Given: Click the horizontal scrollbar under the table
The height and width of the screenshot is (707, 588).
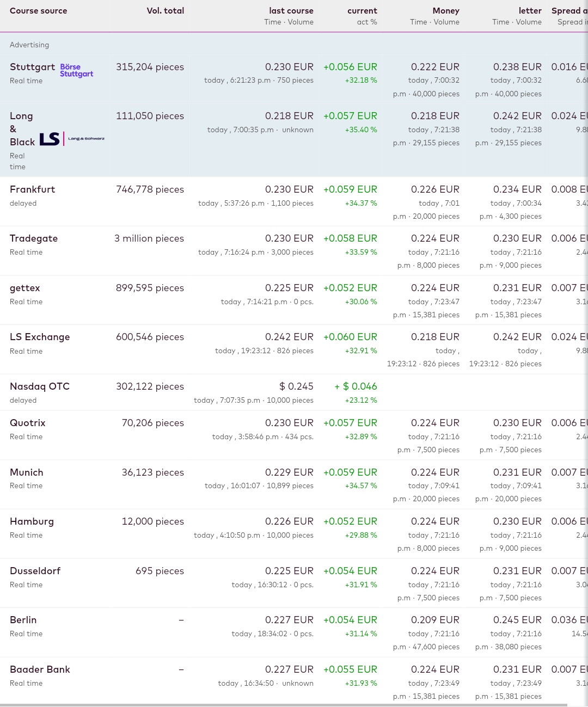Looking at the screenshot, I should 283,705.
